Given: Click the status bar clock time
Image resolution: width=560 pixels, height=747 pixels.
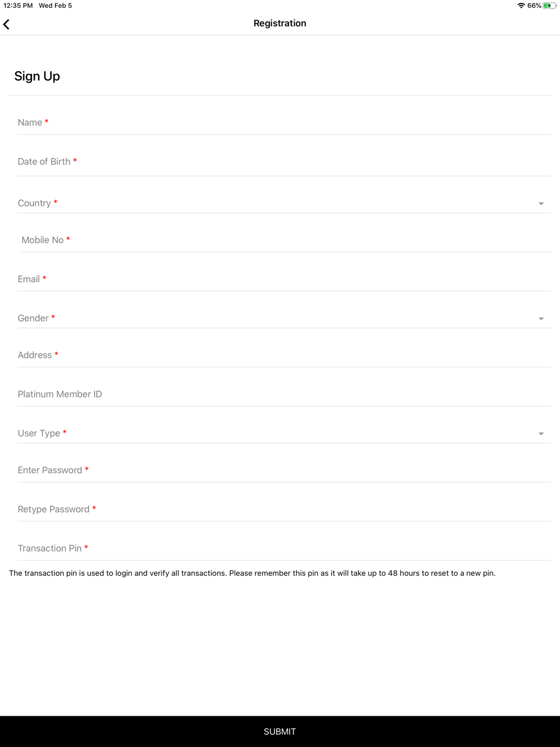Looking at the screenshot, I should pyautogui.click(x=18, y=6).
